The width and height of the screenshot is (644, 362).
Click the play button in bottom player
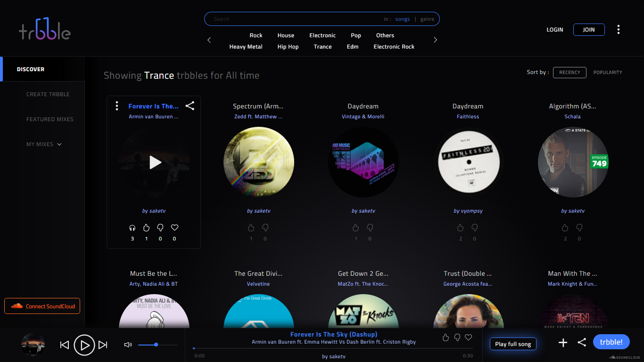[x=84, y=345]
